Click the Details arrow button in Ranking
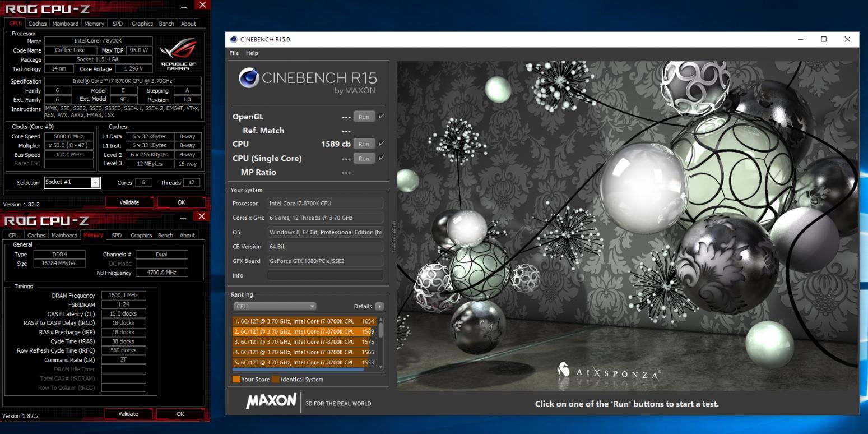The height and width of the screenshot is (434, 868). (x=379, y=307)
